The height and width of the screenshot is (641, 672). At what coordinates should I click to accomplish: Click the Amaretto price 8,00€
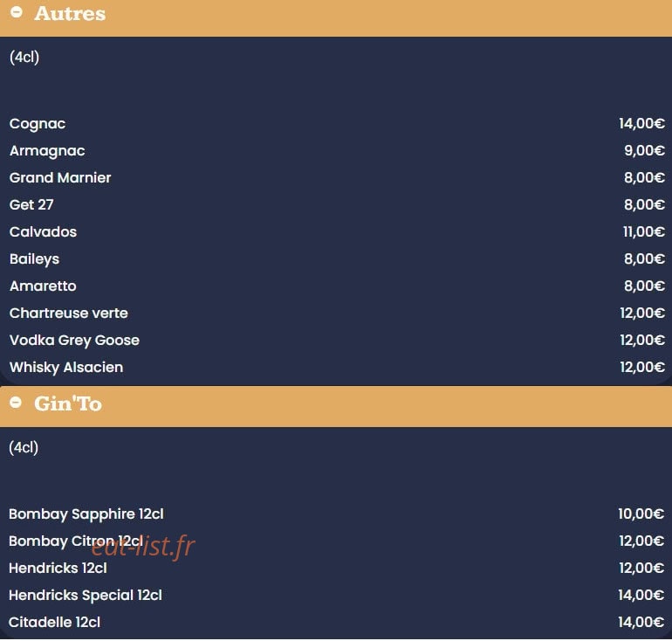644,286
